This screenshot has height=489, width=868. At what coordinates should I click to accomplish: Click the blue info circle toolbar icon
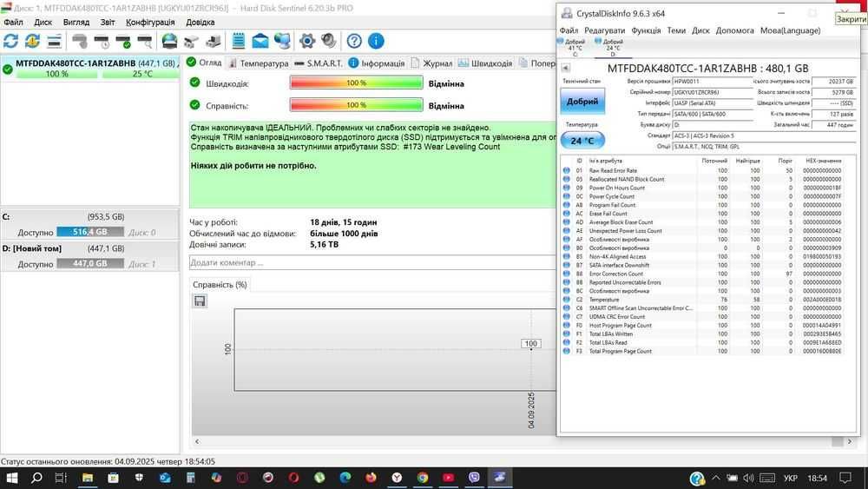click(376, 41)
